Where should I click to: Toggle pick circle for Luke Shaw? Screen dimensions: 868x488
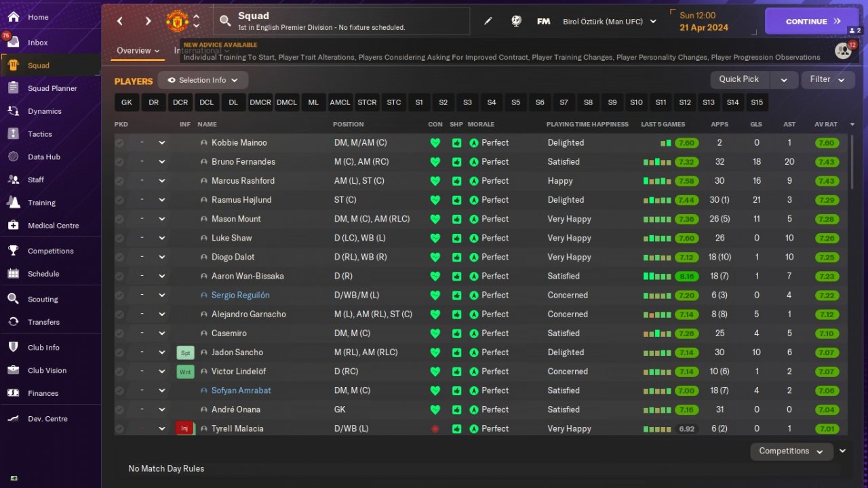[120, 238]
